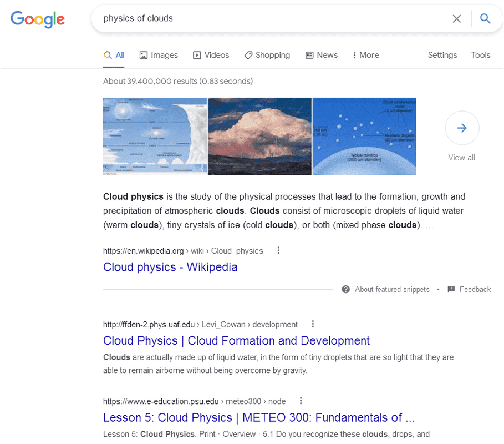Open the pink storm cloud image thumbnail
Screen dimensions: 504x444
(x=259, y=137)
